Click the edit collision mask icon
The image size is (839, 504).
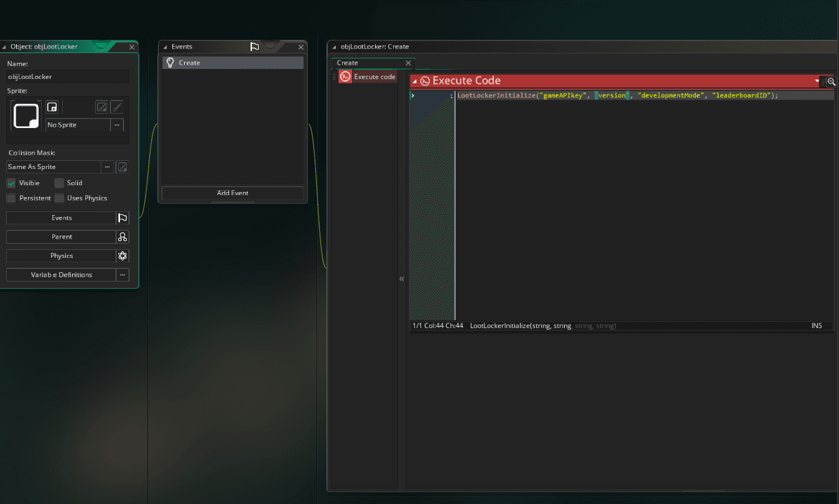click(x=123, y=167)
